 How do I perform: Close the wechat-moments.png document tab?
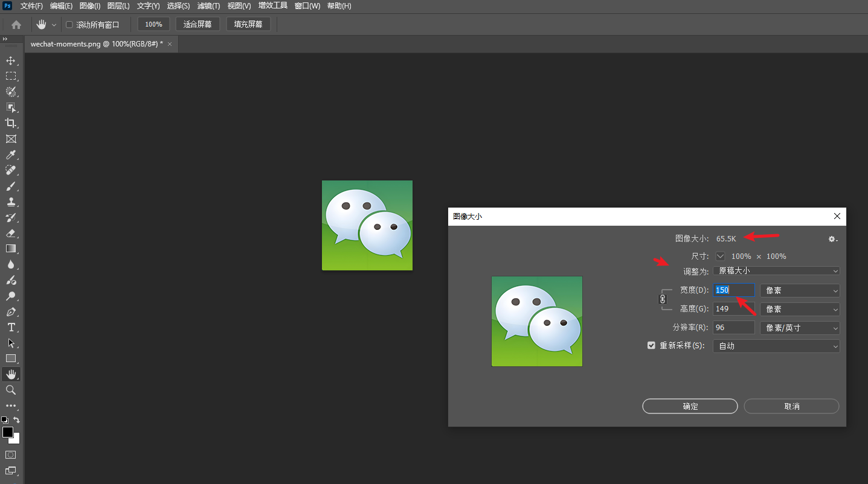click(x=170, y=44)
